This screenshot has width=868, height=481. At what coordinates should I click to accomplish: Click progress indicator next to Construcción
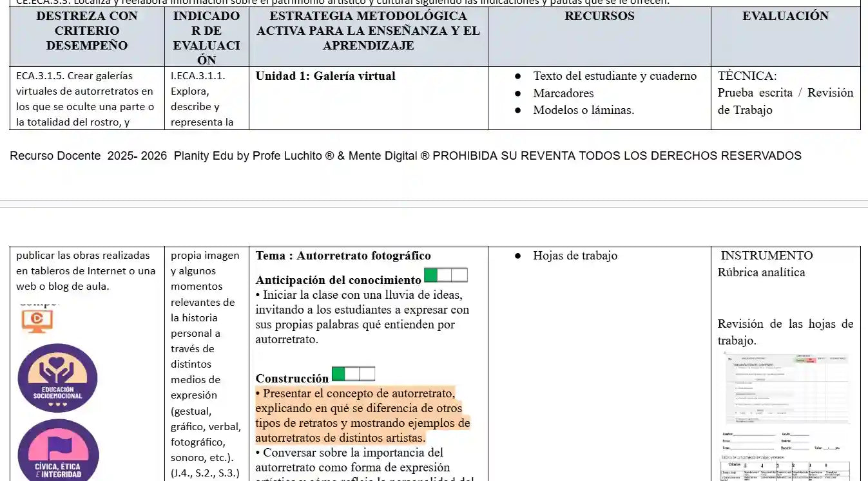(353, 374)
